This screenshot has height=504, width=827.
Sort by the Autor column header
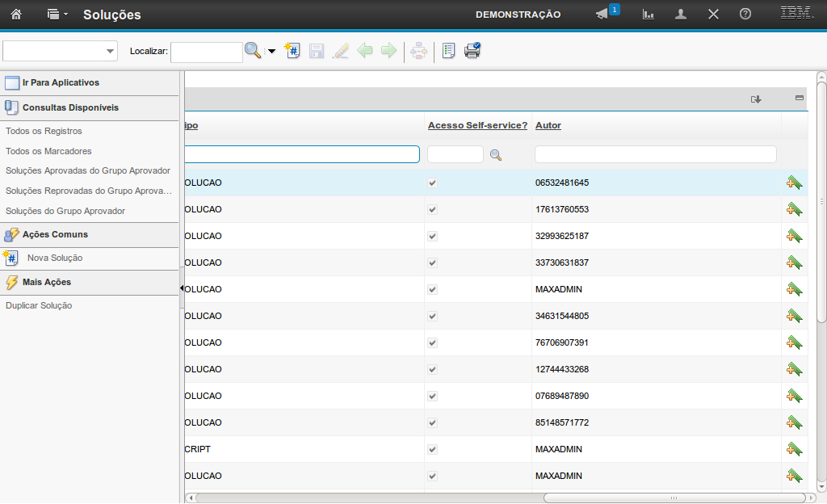(x=548, y=125)
